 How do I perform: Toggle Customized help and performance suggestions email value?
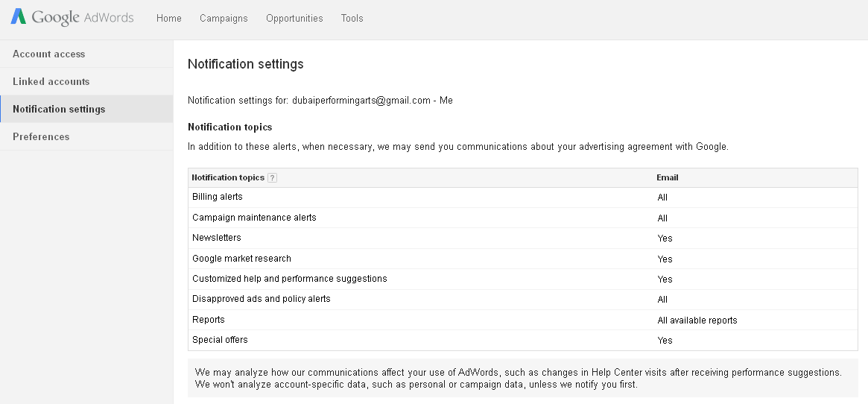click(x=665, y=280)
